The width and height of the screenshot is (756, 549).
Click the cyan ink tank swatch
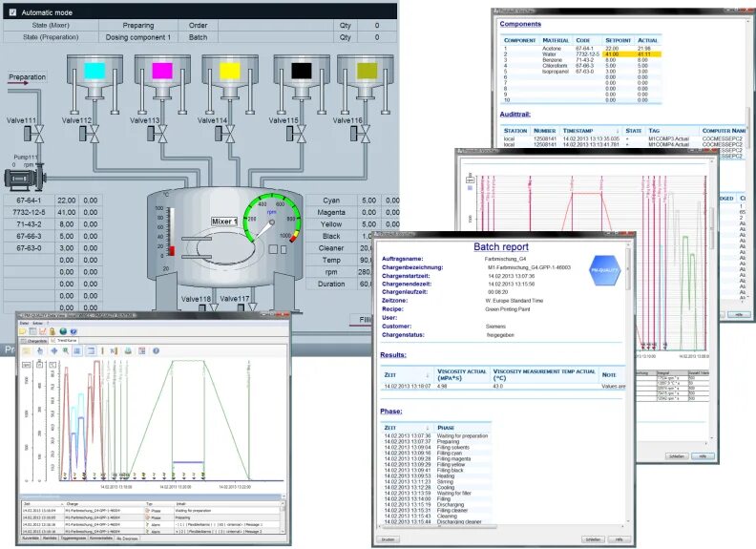click(x=94, y=71)
